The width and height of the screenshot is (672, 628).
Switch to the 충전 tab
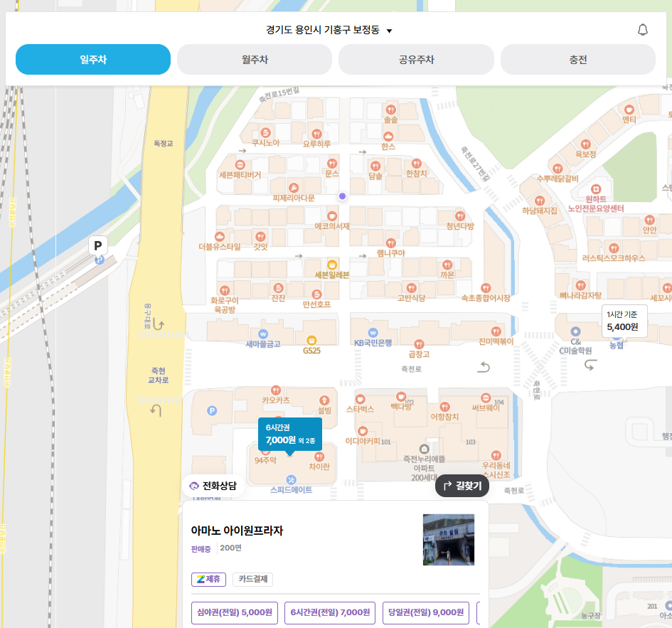pyautogui.click(x=577, y=59)
